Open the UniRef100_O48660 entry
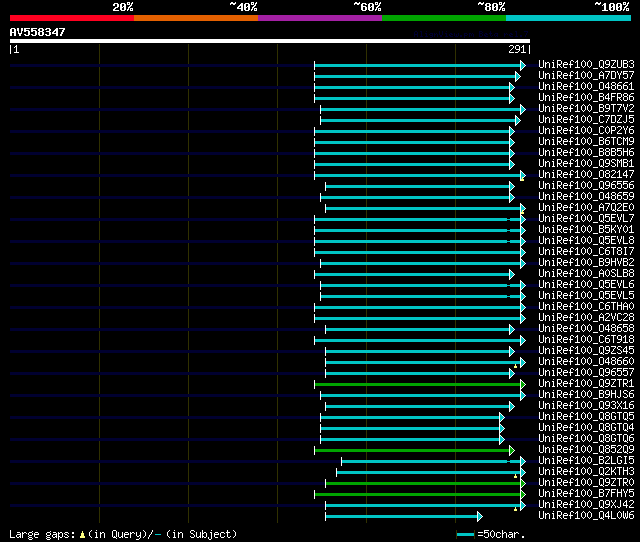640x542 pixels. tap(586, 362)
